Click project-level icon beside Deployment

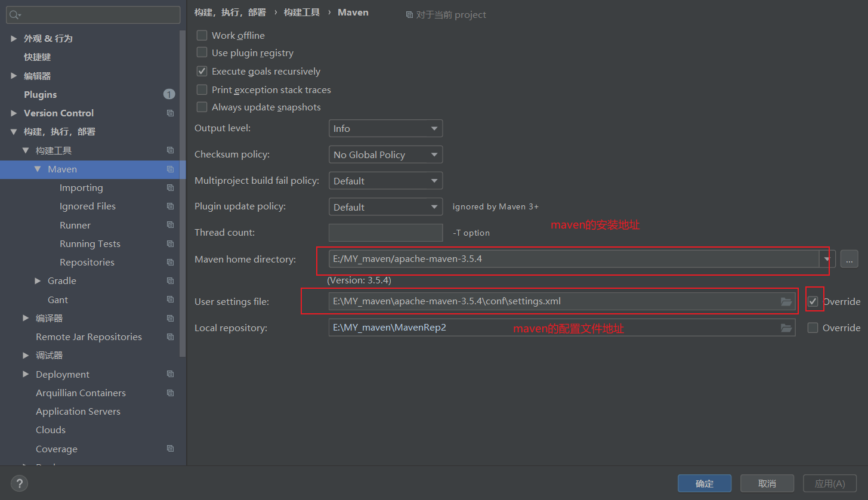click(170, 374)
